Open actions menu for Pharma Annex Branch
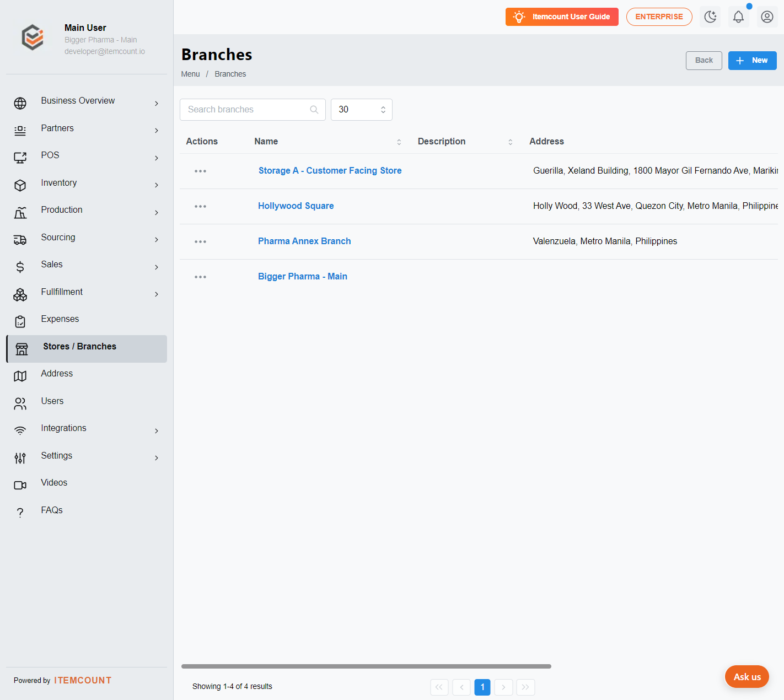This screenshot has height=700, width=784. coord(200,241)
